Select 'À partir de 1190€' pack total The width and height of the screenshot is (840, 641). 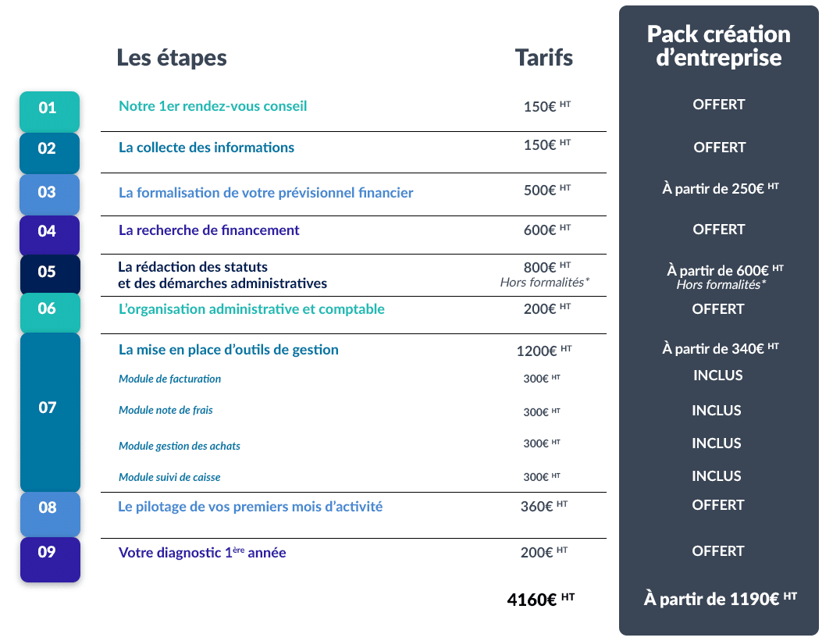(x=720, y=599)
